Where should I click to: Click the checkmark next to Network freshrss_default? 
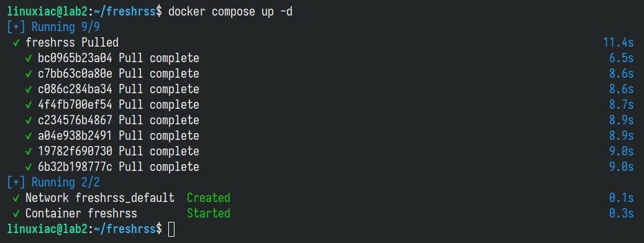16,198
